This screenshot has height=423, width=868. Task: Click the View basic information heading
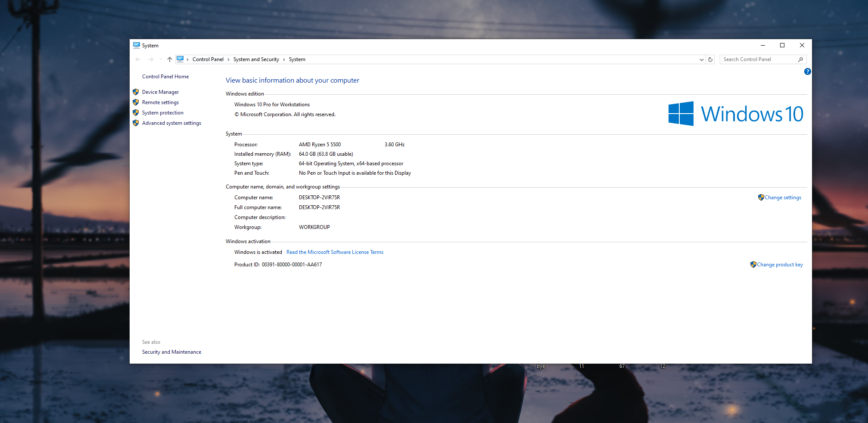(292, 80)
